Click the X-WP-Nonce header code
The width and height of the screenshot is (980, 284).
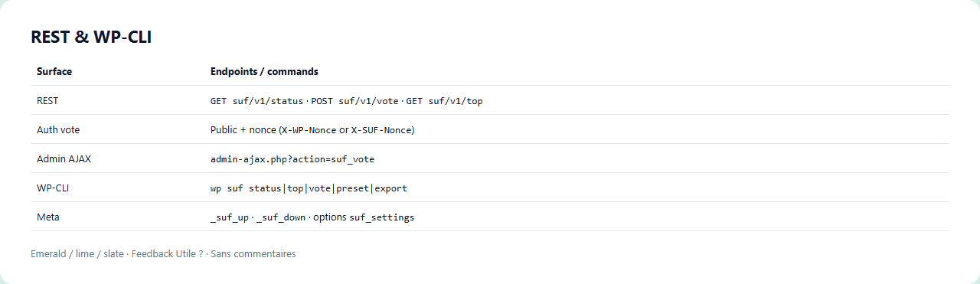[x=309, y=130]
